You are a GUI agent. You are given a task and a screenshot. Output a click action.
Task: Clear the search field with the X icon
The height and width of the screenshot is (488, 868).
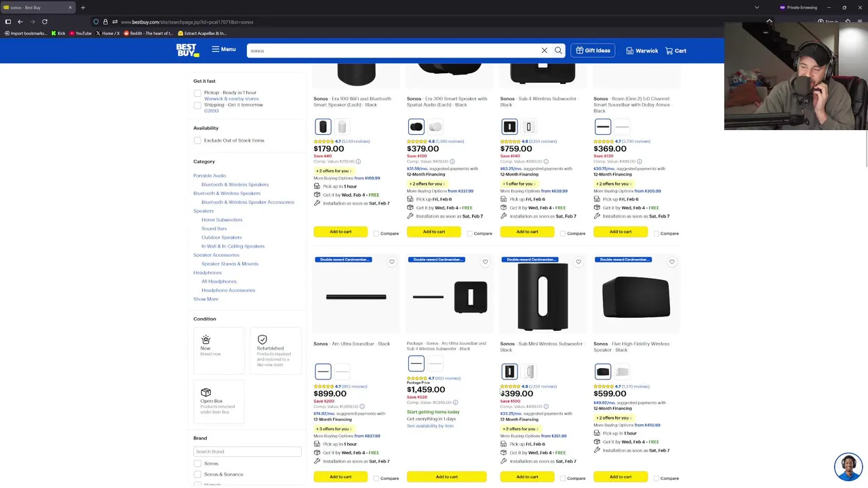coord(545,50)
